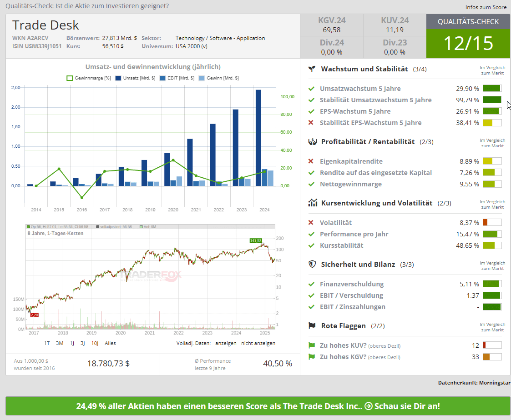Screen dimensions: 511x420
Task: Click the ISIN US88339J1051 text
Action: [37, 46]
